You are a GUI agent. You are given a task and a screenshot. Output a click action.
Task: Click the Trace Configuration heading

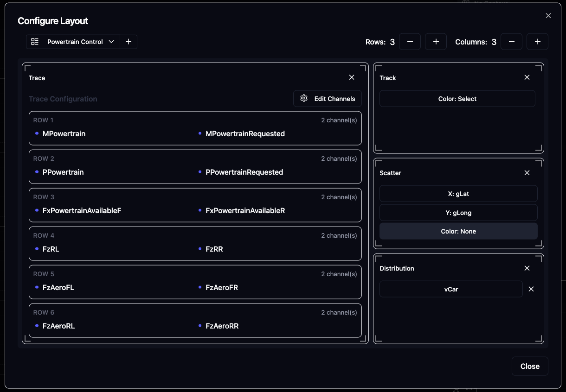click(x=63, y=99)
